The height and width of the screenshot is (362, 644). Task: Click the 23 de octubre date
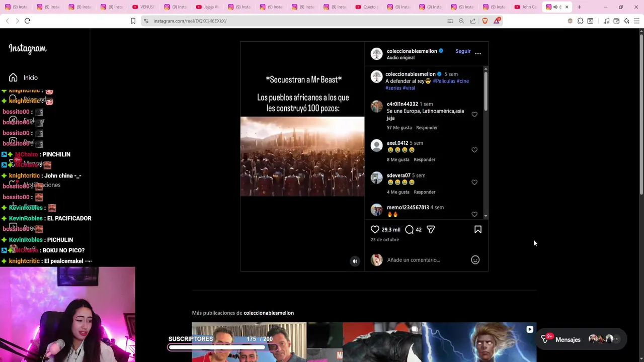(384, 240)
